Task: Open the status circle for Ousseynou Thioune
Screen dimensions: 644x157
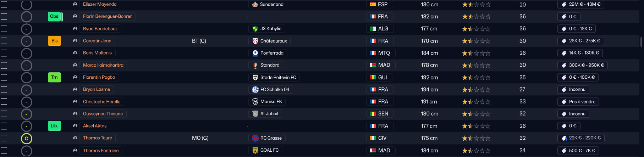Action: [27, 114]
